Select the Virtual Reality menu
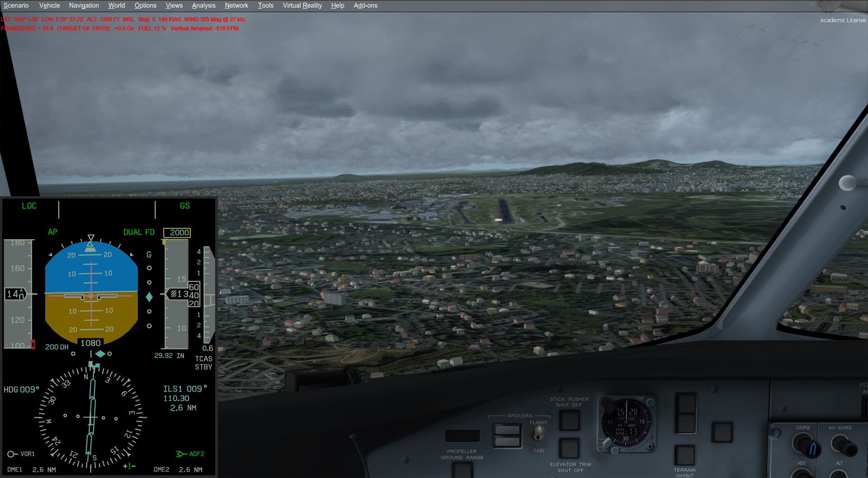 [x=302, y=5]
